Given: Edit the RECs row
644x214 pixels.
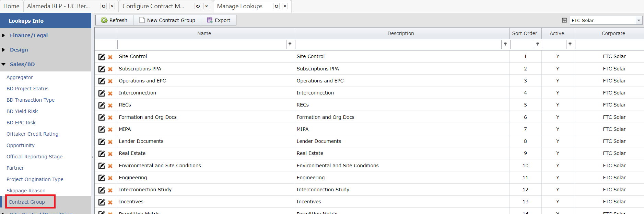Looking at the screenshot, I should point(102,105).
